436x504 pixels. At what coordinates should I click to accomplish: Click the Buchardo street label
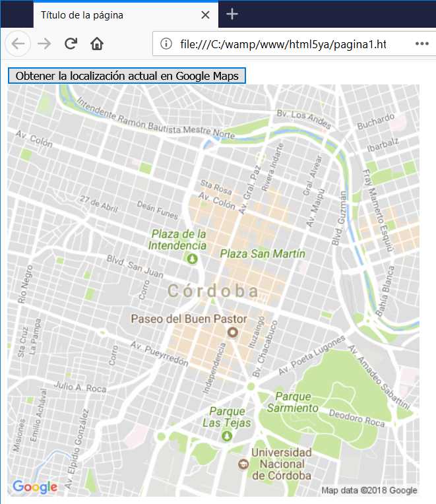point(375,121)
